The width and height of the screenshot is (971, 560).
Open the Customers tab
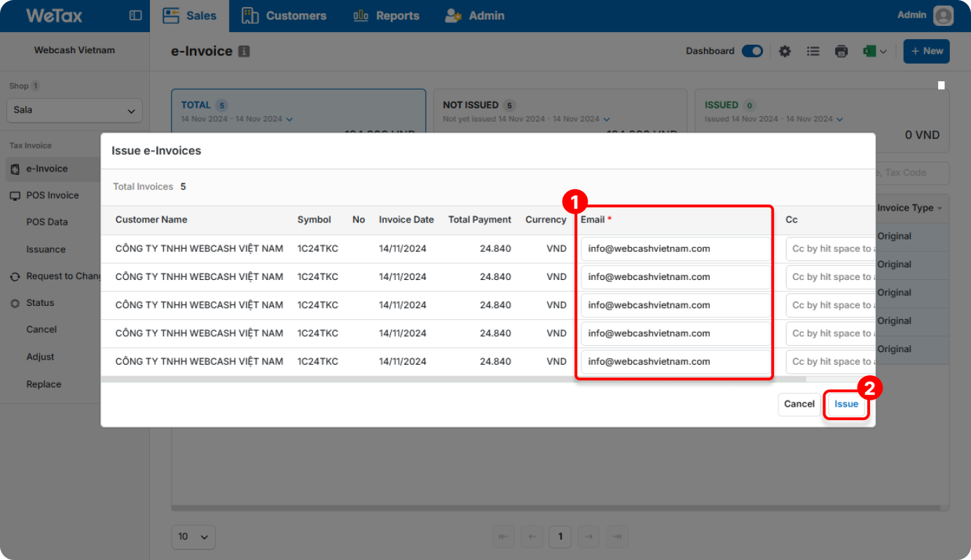(x=284, y=15)
